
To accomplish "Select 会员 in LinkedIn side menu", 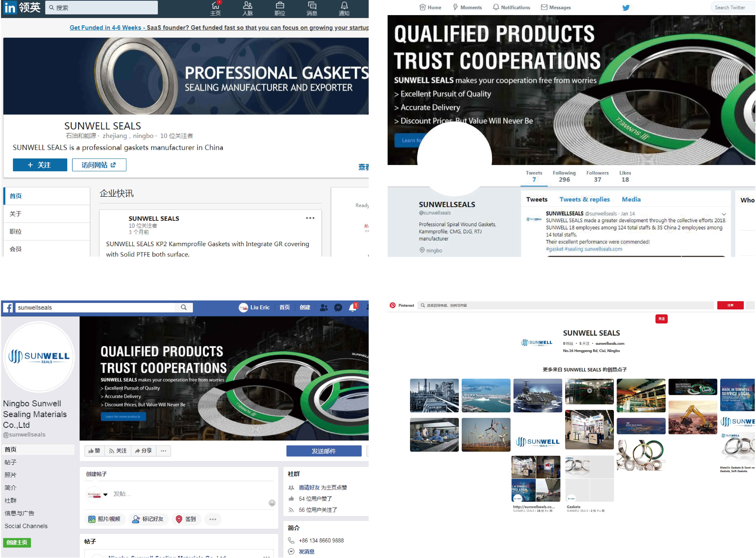I will [47, 249].
